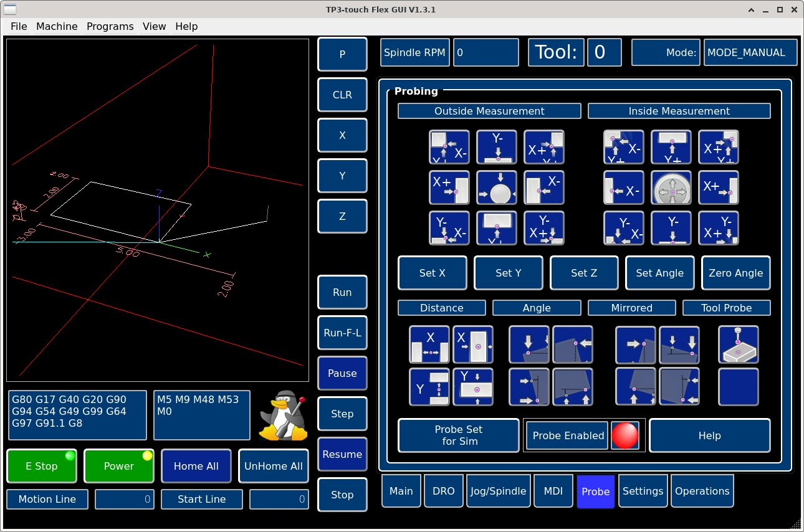Switch to the Settings tab
This screenshot has height=532, width=804.
(x=643, y=491)
